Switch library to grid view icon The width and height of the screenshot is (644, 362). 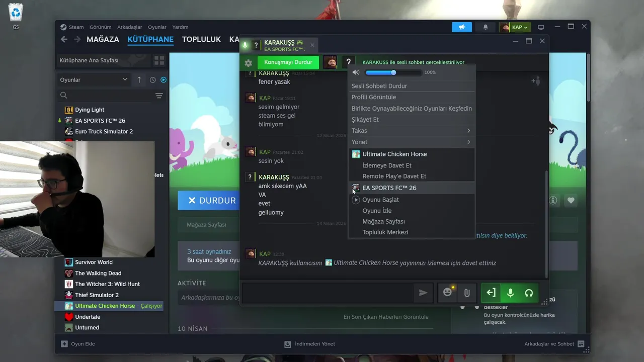[159, 61]
